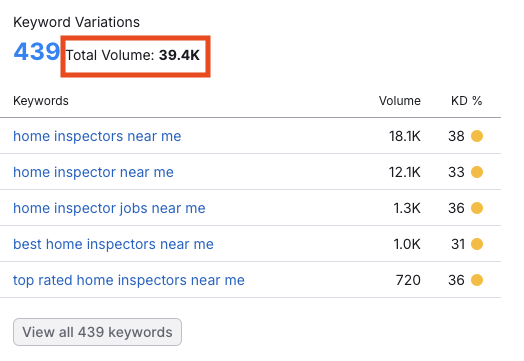The width and height of the screenshot is (524, 361).
Task: Click yellow KD dot in top rated row
Action: coord(477,280)
